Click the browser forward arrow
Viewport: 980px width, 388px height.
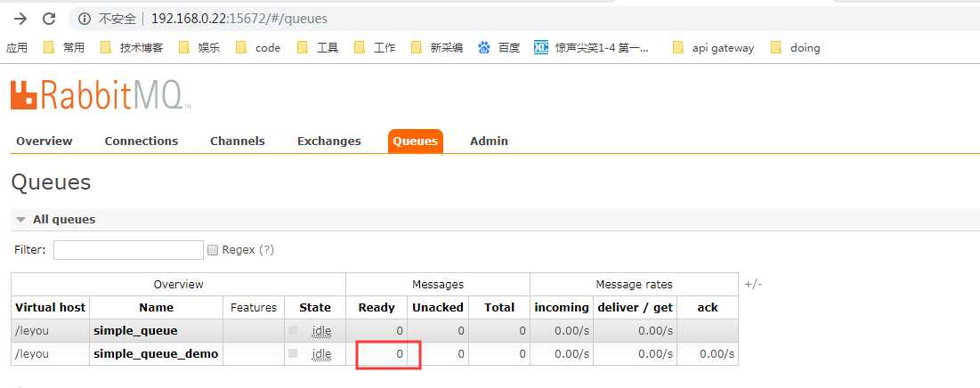tap(20, 19)
